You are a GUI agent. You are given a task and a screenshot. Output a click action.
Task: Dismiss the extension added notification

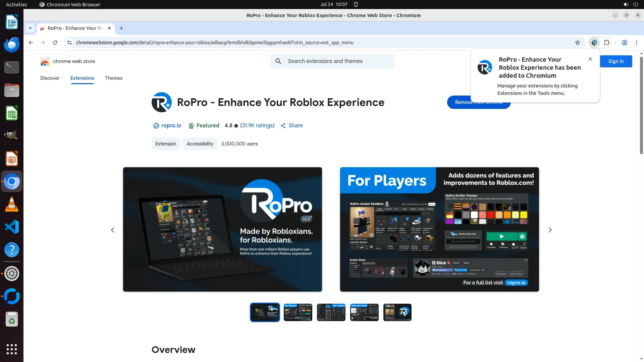590,59
